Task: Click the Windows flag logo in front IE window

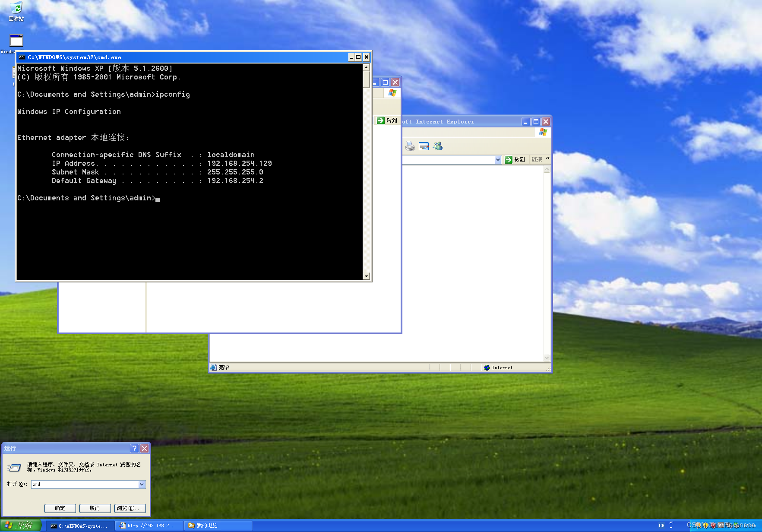Action: pos(543,132)
